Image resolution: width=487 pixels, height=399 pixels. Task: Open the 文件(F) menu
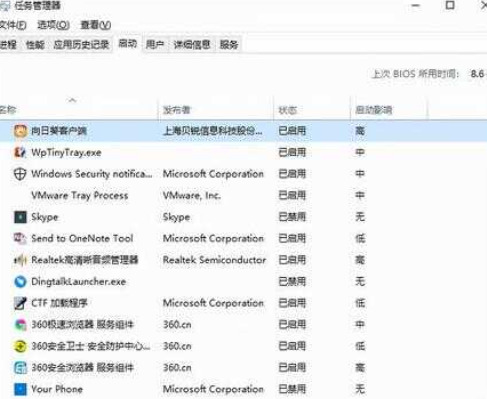(13, 25)
